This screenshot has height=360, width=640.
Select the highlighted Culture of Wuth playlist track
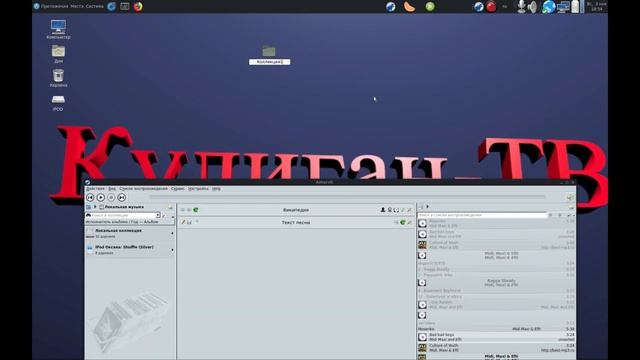(x=496, y=348)
